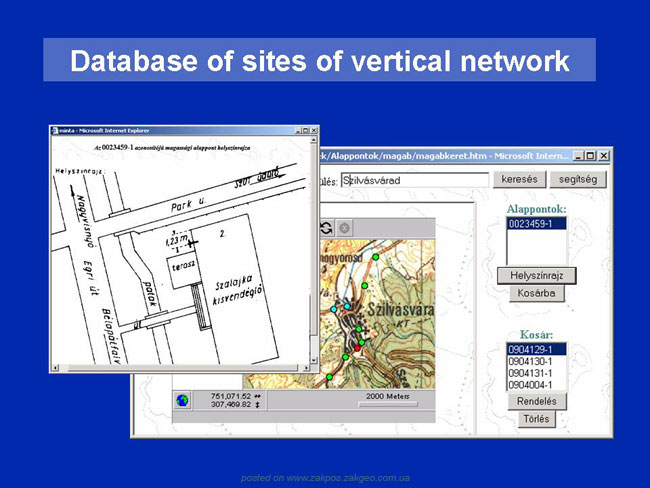Click the segítség help button

(x=578, y=180)
